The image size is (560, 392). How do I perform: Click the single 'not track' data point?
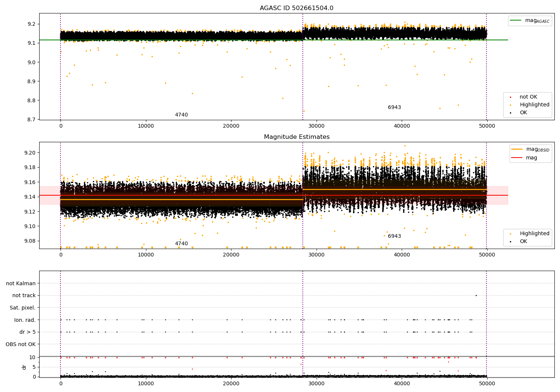476,295
